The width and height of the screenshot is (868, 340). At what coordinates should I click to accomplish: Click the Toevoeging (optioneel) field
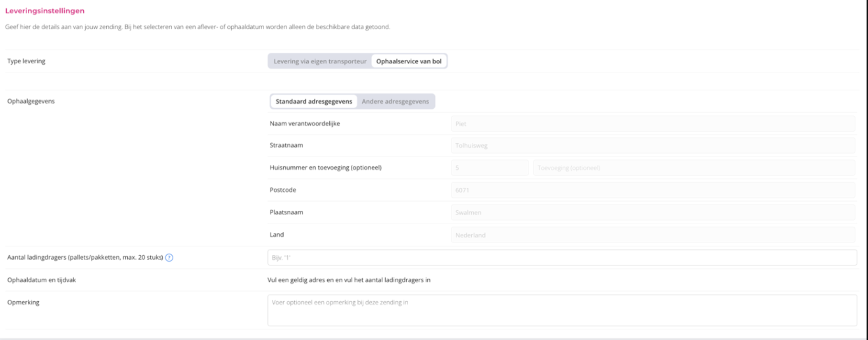pyautogui.click(x=693, y=168)
